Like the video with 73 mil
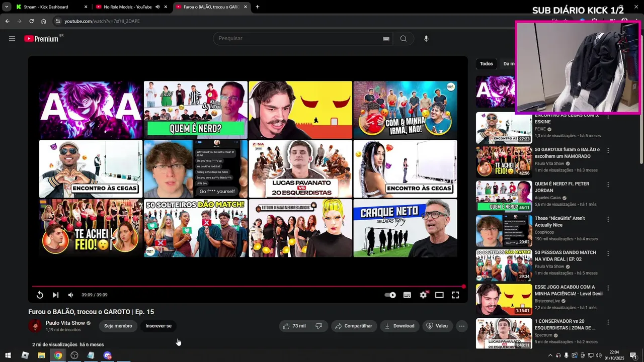 click(x=294, y=326)
